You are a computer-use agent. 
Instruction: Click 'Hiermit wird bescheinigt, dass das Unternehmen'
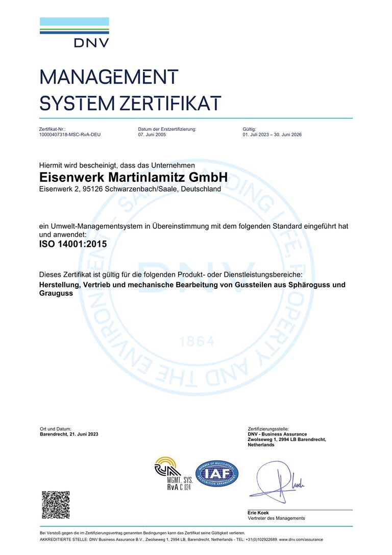(117, 165)
